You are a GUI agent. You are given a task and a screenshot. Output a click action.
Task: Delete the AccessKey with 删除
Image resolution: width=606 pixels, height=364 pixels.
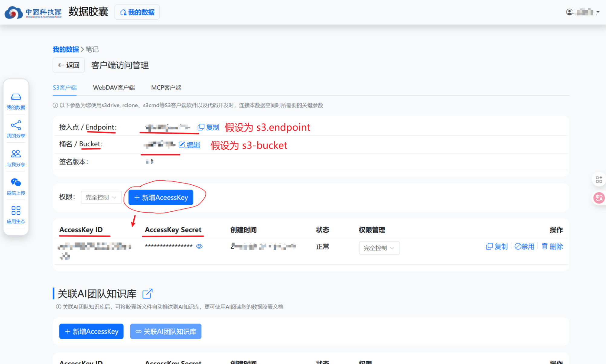[552, 246]
